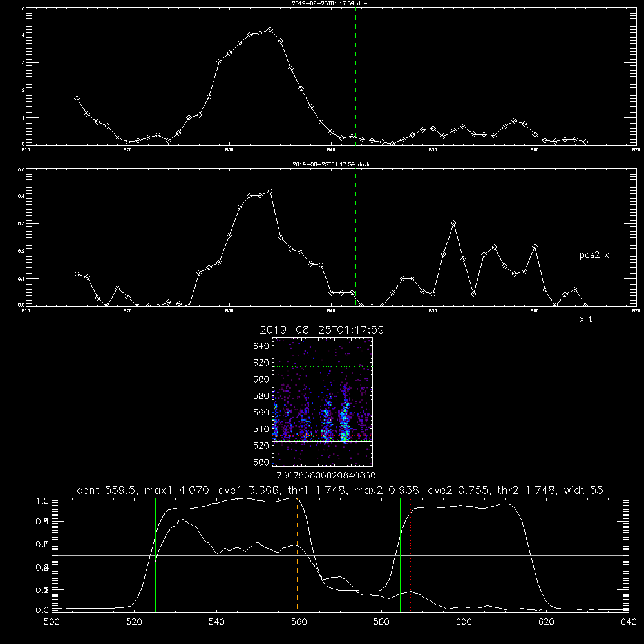The width and height of the screenshot is (644, 644).
Task: Click the 'pos2 x' label
Action: pyautogui.click(x=594, y=255)
